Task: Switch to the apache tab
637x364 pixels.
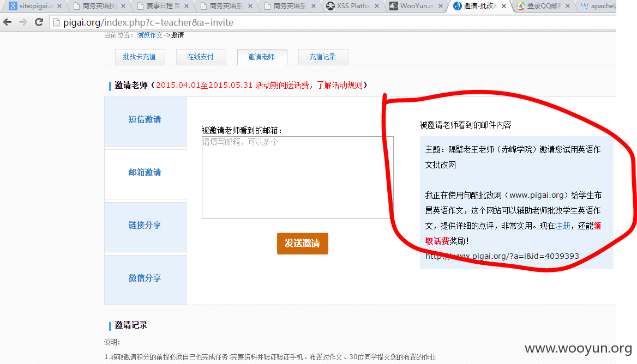Action: (598, 6)
